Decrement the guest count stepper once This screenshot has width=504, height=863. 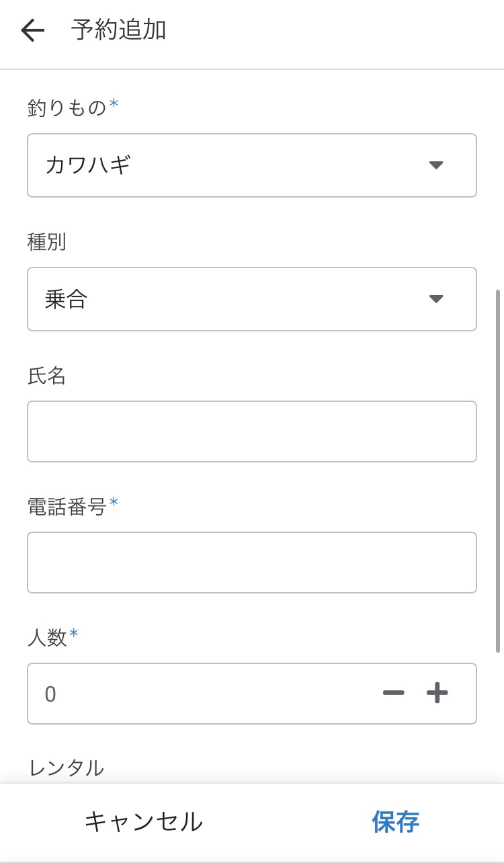pos(393,692)
